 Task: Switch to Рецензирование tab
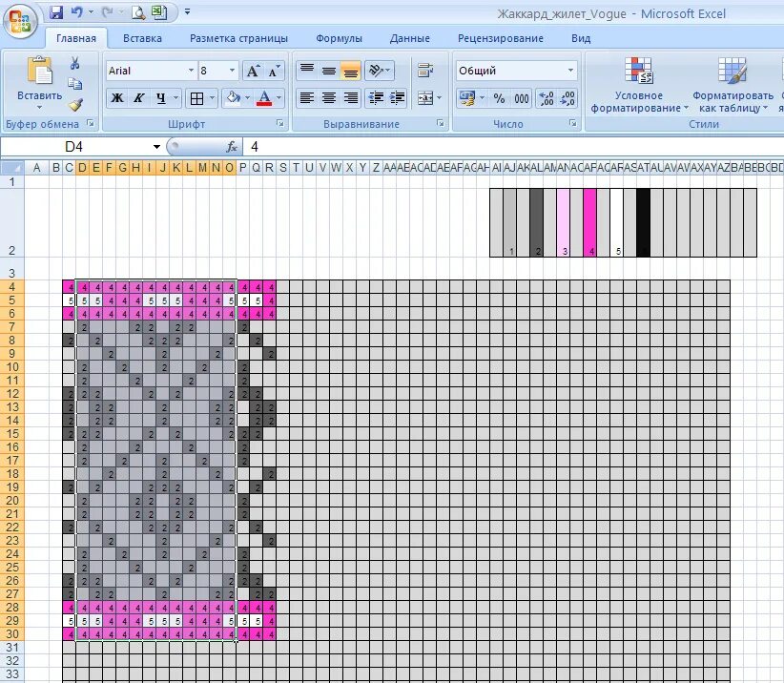(x=501, y=38)
